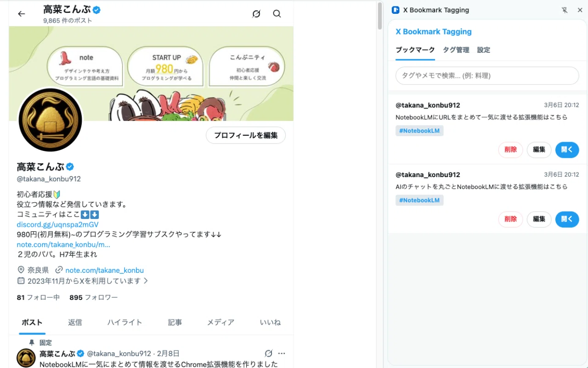Delete the AIのチャット bookmark with 削除
The width and height of the screenshot is (588, 368).
[x=510, y=219]
